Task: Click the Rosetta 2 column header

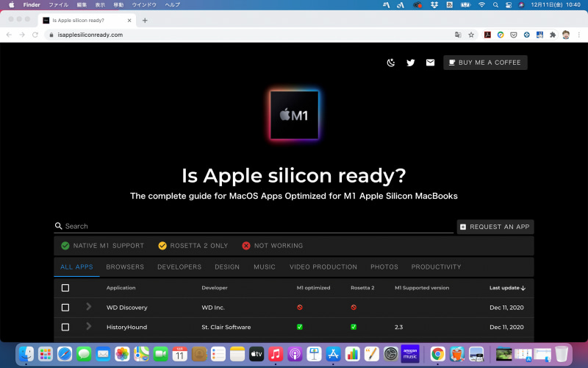Action: pyautogui.click(x=362, y=288)
